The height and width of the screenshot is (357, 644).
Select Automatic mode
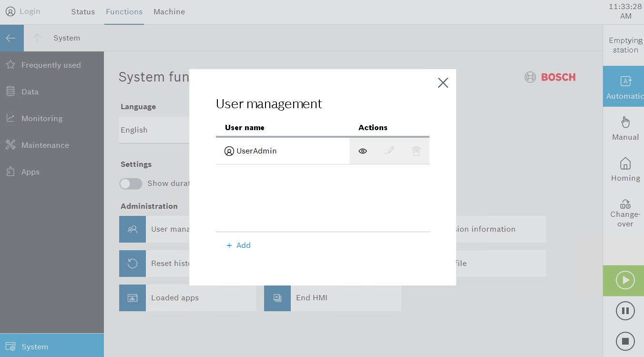click(x=625, y=87)
